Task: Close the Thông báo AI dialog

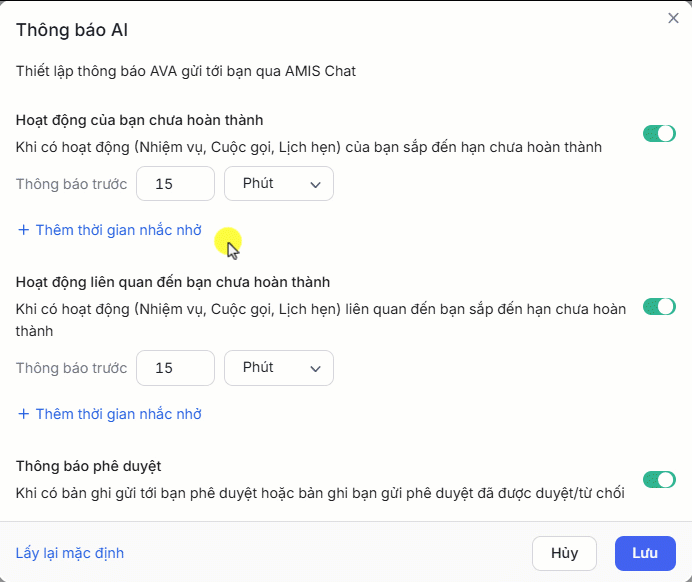Action: [x=673, y=18]
